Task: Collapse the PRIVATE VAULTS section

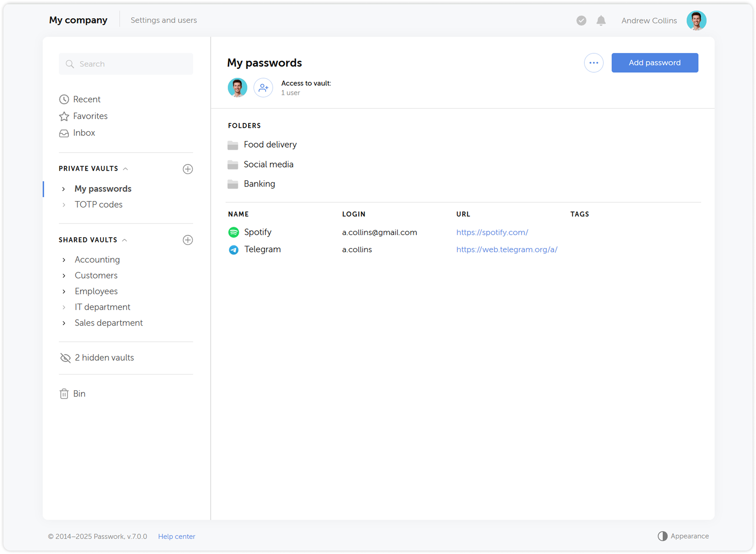Action: click(126, 169)
